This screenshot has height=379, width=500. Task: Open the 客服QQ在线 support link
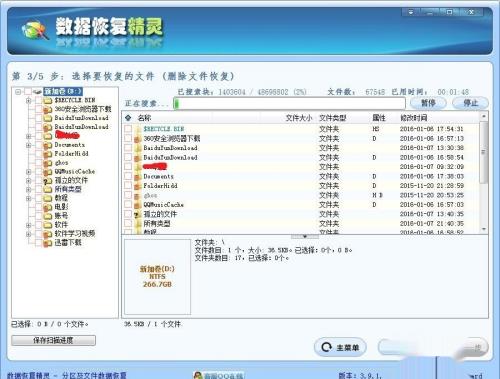coord(223,376)
